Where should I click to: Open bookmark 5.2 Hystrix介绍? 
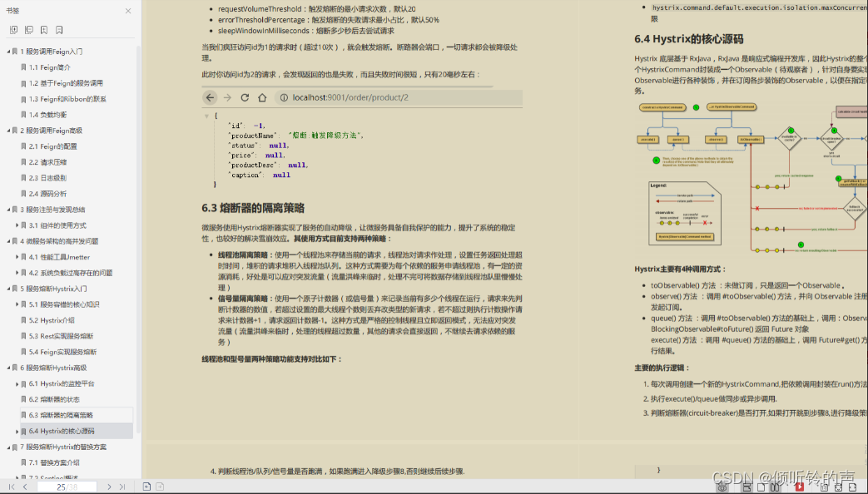point(52,320)
